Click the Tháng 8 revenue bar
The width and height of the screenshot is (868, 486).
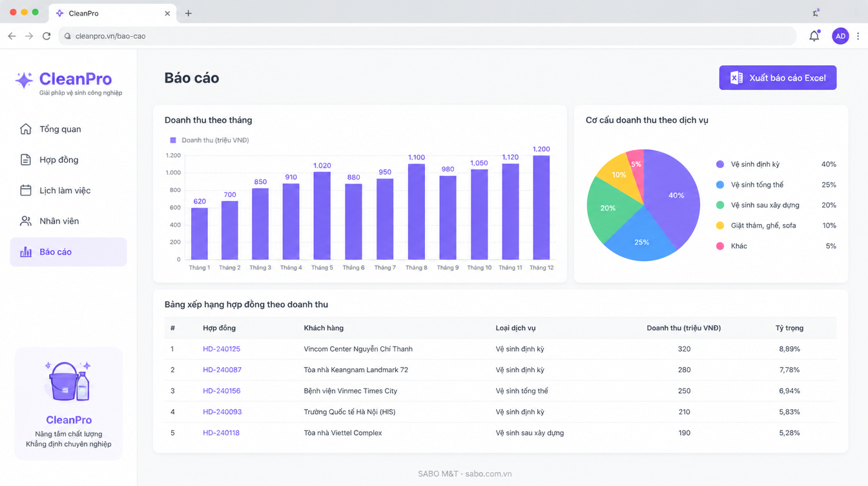click(417, 212)
